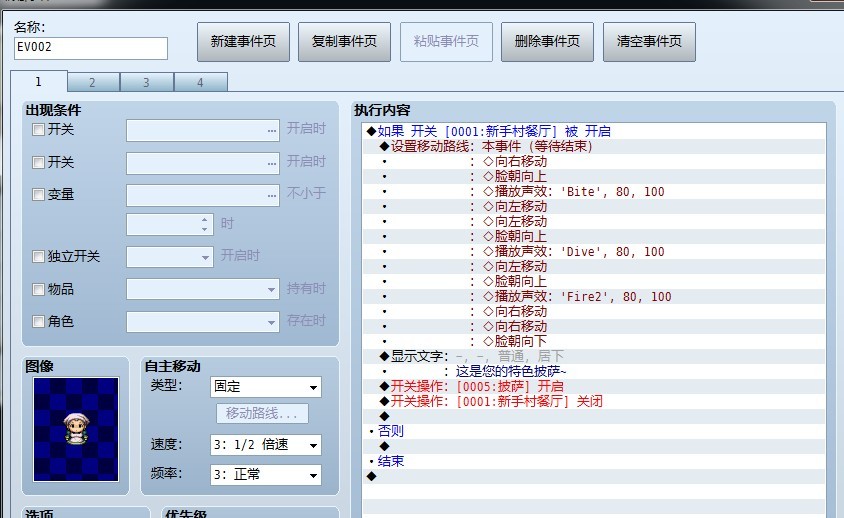
Task: Expand the 角色 dropdown
Action: (203, 322)
